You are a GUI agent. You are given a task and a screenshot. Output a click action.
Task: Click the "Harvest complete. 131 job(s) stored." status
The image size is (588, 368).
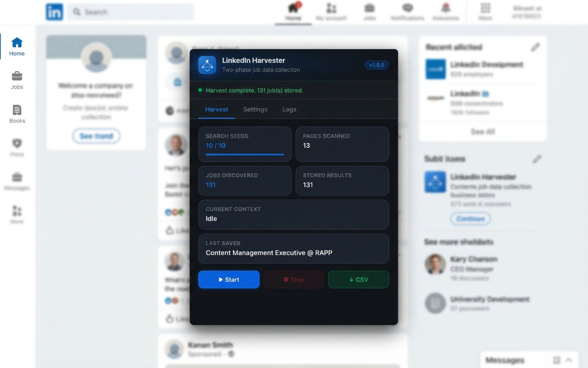tap(254, 90)
